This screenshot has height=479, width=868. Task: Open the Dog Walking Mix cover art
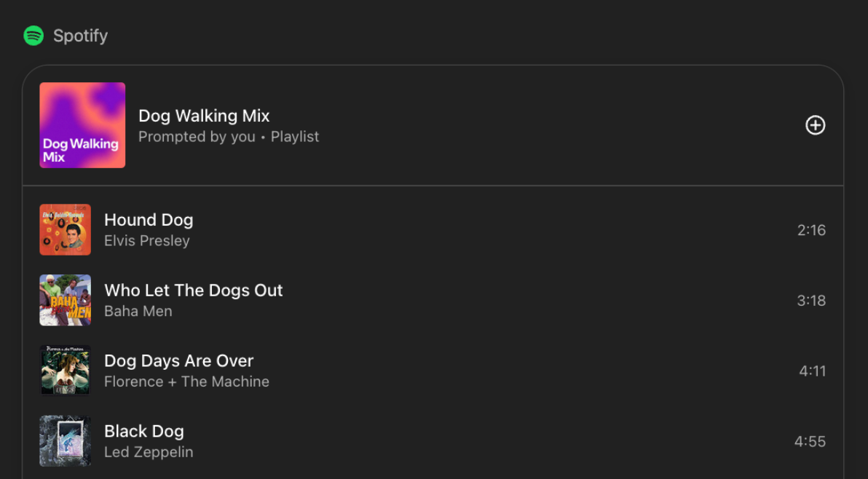(x=82, y=125)
